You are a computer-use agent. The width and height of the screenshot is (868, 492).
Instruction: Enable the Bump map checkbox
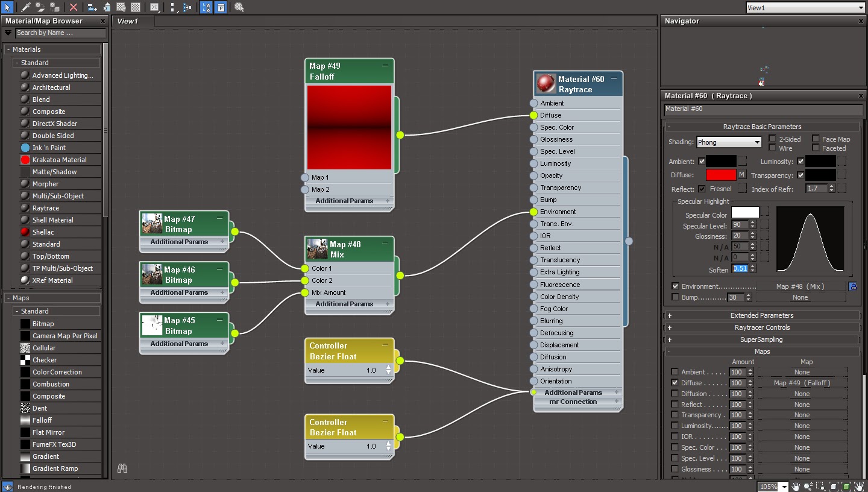[x=675, y=297]
